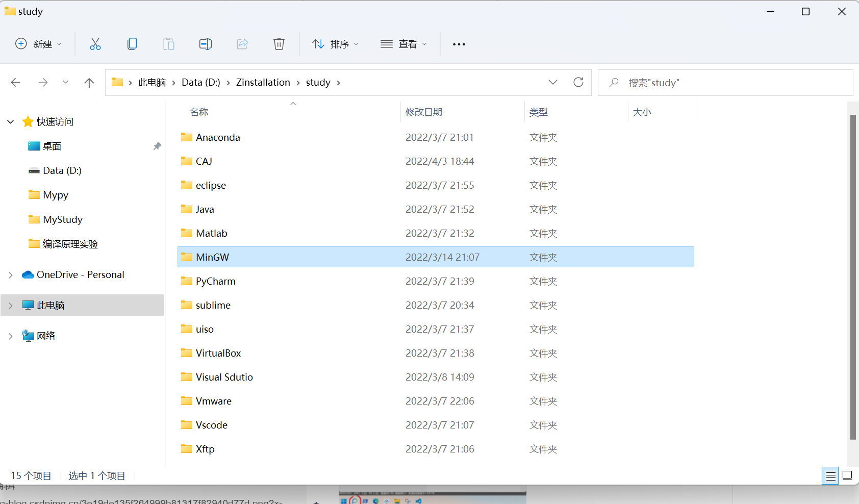Select the Vscode folder name
Image resolution: width=859 pixels, height=504 pixels.
click(x=212, y=425)
